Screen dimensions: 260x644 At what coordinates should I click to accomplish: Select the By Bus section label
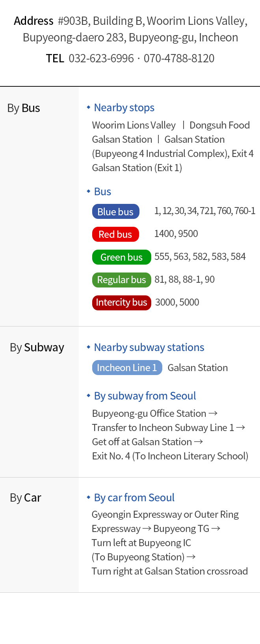pos(24,108)
